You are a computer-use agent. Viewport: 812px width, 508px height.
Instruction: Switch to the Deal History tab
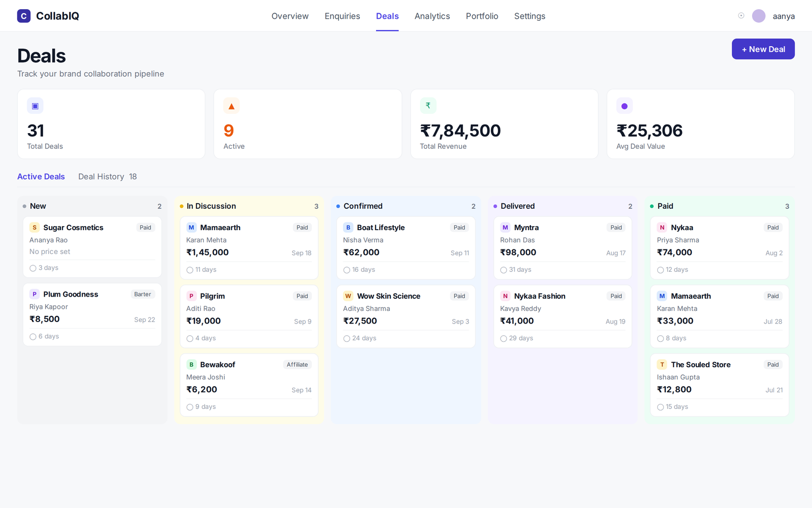coord(108,177)
